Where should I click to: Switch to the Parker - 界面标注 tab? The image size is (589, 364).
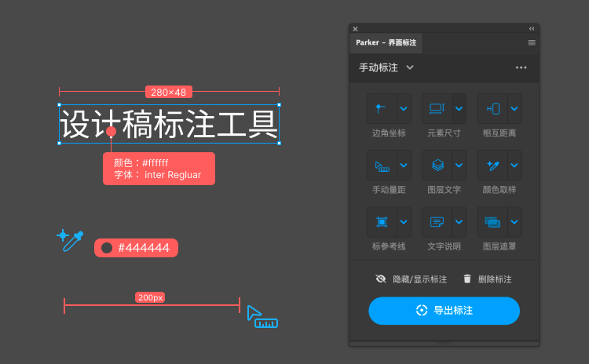[x=386, y=43]
